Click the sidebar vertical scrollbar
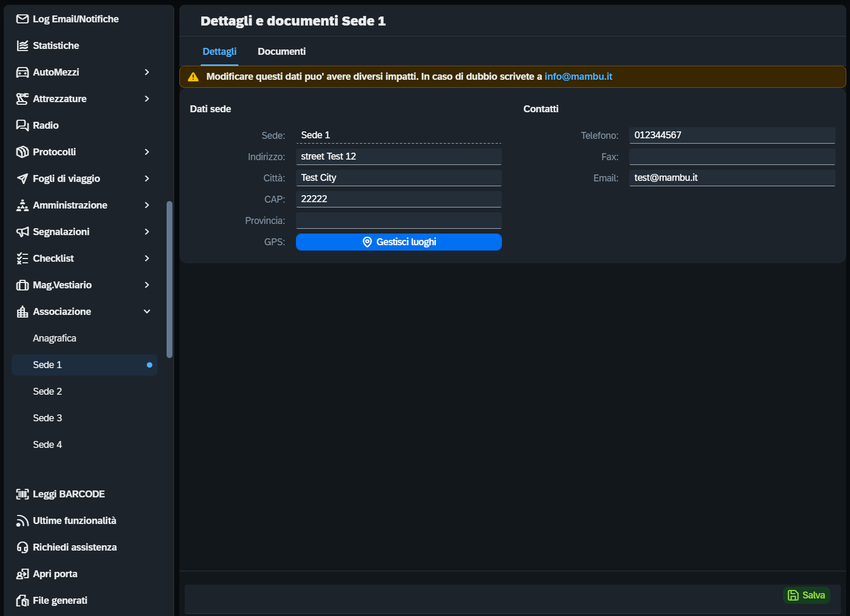 [x=170, y=279]
